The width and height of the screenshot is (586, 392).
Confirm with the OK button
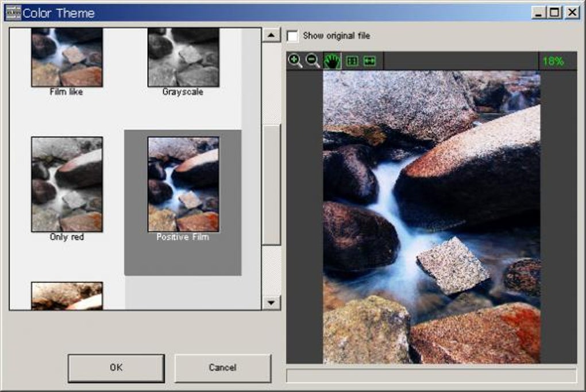(116, 368)
